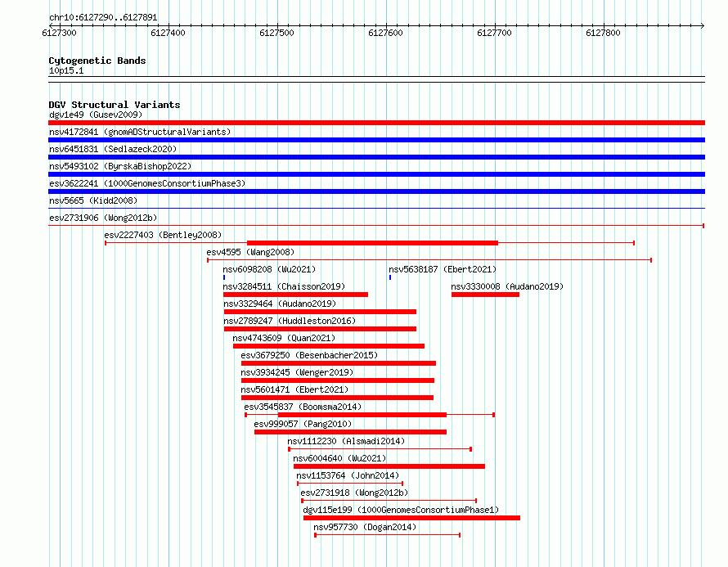Select nsv957730 (Dogan2014) label
Viewport: 728px width, 567px height.
(365, 527)
